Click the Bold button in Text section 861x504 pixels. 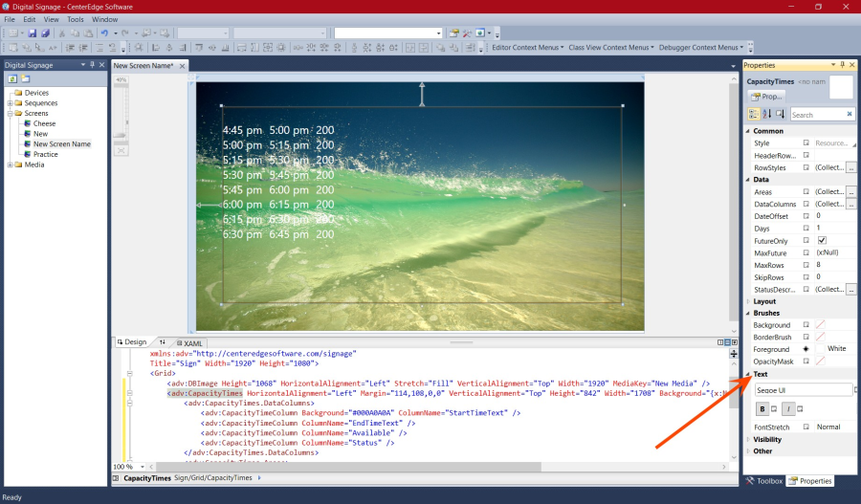tap(762, 409)
